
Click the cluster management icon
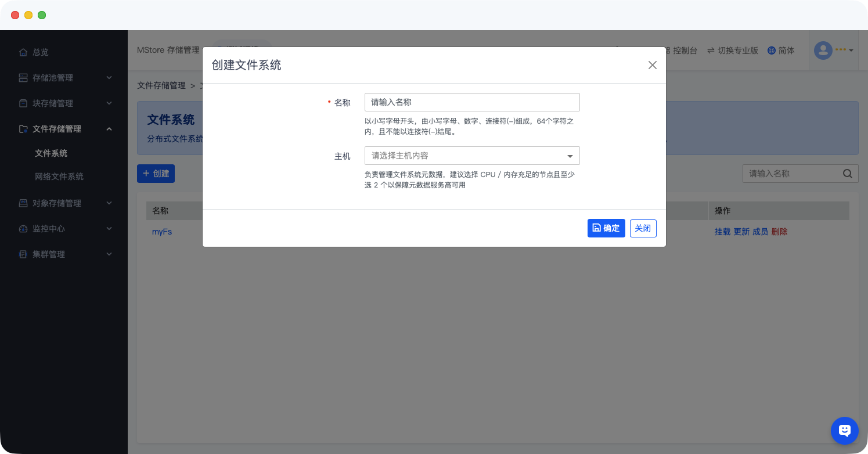(23, 254)
